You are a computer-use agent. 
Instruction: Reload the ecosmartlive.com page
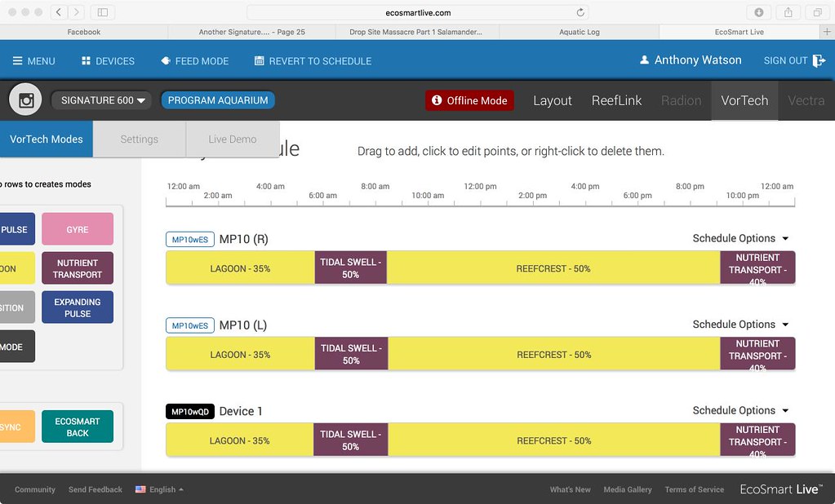580,12
